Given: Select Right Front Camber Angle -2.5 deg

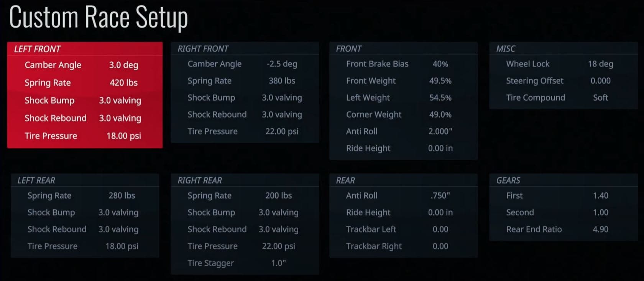Looking at the screenshot, I should coord(245,64).
